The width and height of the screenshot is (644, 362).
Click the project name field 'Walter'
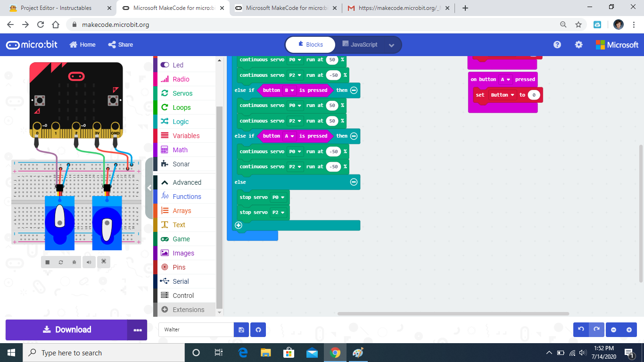tap(196, 330)
